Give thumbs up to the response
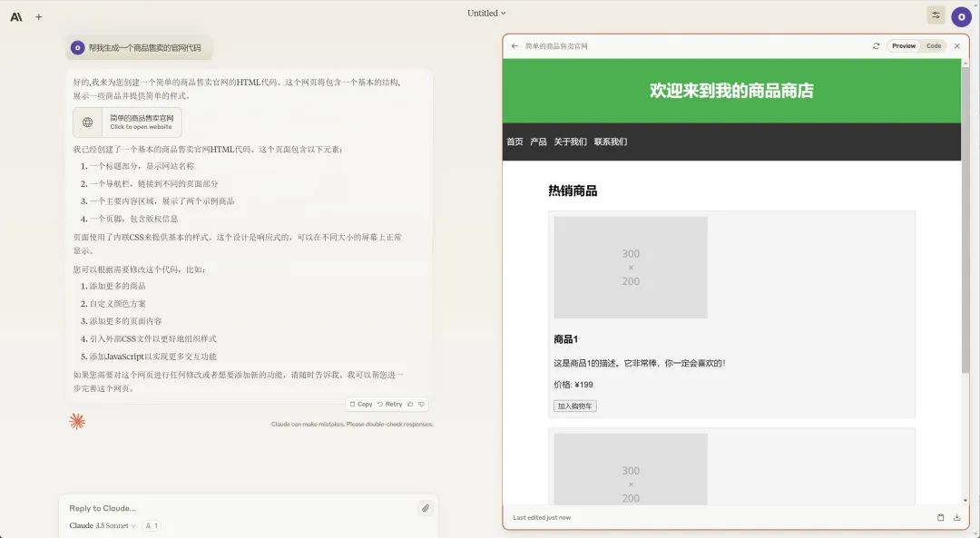980x538 pixels. tap(410, 405)
